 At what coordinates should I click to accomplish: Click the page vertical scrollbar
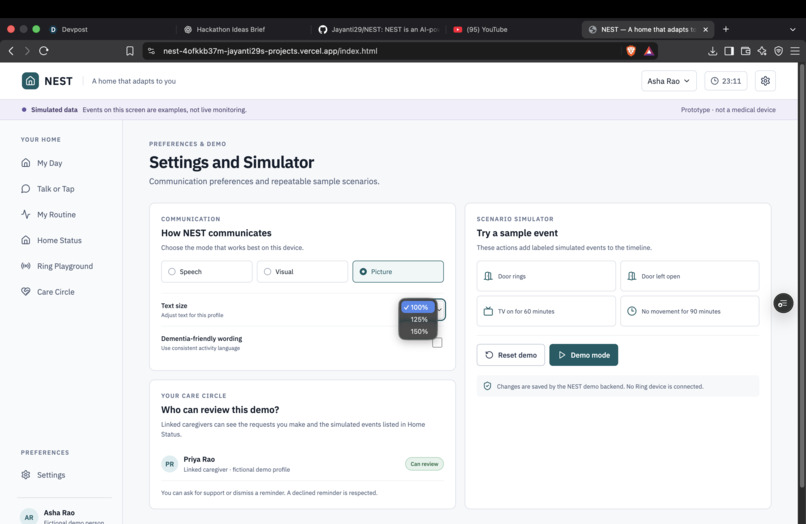click(x=801, y=275)
